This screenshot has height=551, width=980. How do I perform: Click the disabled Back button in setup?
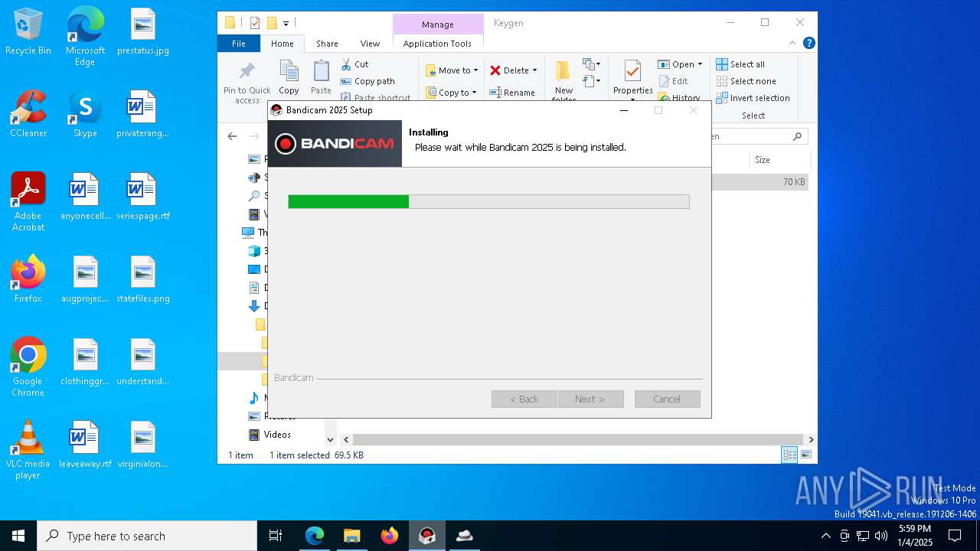point(524,399)
